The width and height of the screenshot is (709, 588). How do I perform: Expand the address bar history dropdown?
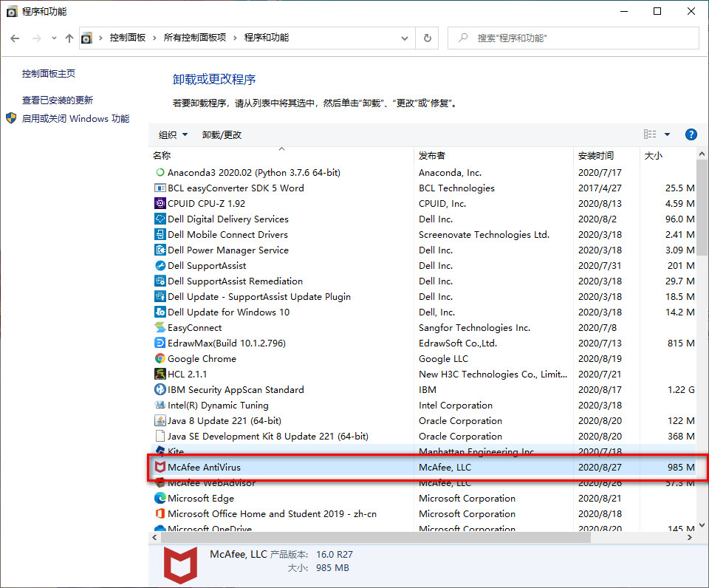(405, 38)
